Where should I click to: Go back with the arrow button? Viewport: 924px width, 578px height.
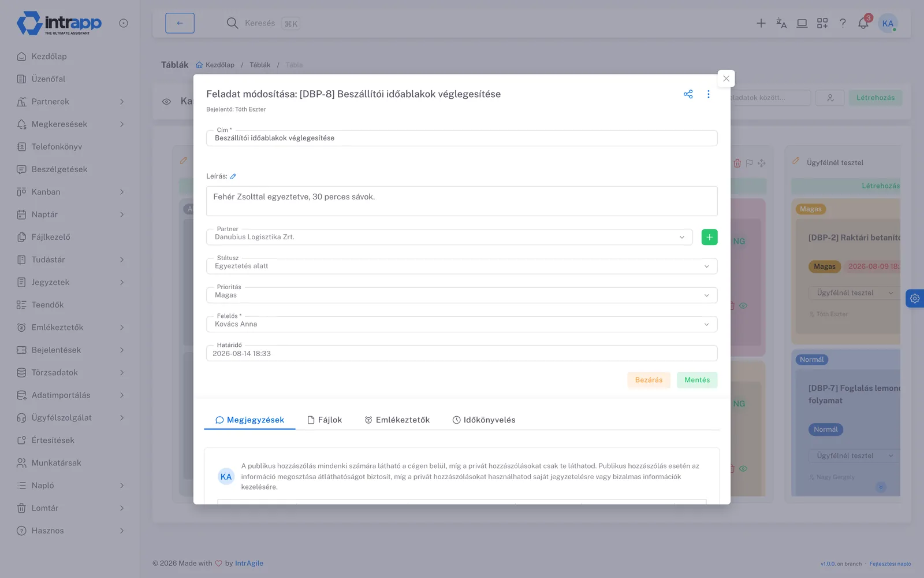pyautogui.click(x=180, y=23)
